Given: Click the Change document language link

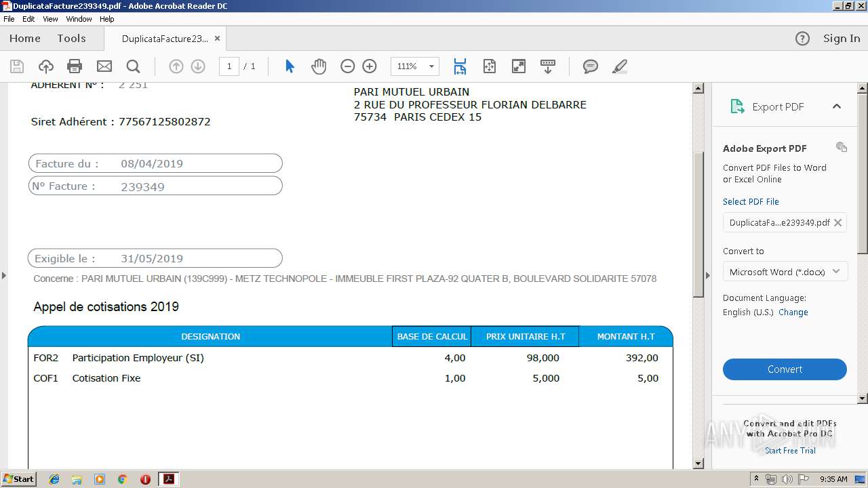Looking at the screenshot, I should click(x=793, y=312).
